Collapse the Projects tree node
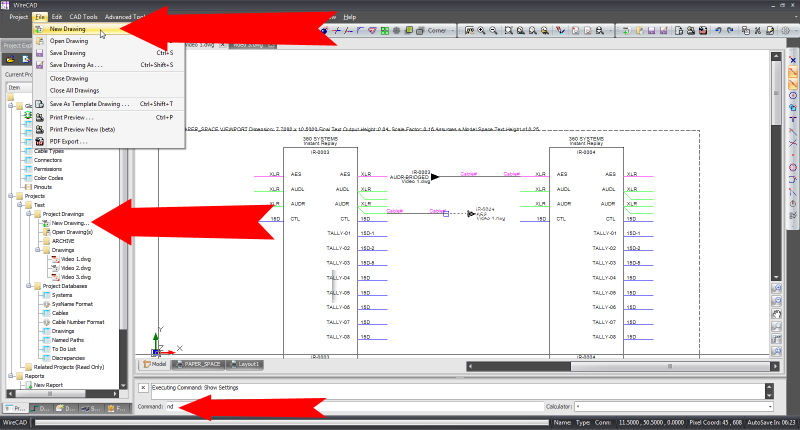 coord(11,196)
